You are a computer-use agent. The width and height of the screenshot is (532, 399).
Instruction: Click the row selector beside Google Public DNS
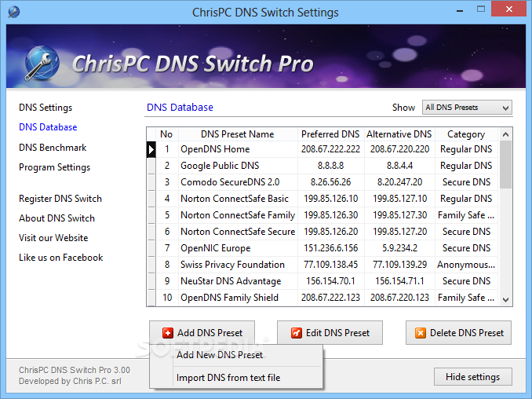coord(151,166)
